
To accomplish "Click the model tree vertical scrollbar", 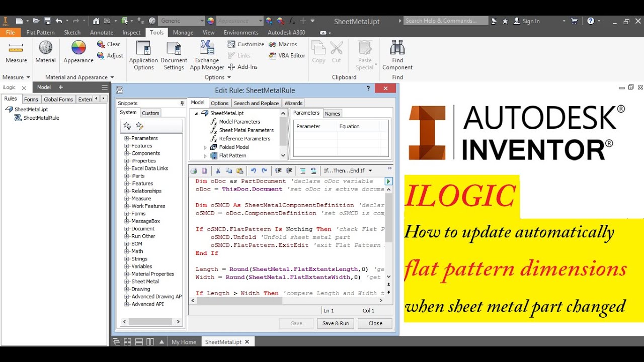I will point(283,134).
